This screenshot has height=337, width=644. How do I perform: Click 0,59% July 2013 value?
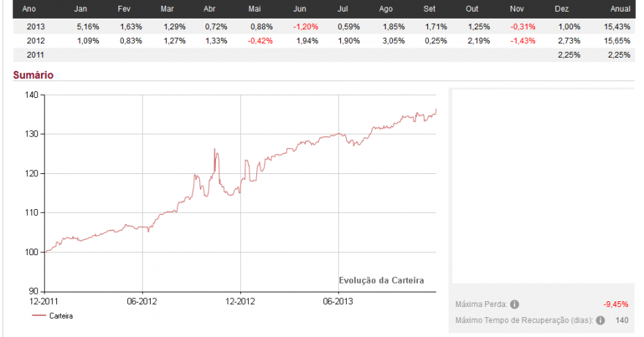348,26
